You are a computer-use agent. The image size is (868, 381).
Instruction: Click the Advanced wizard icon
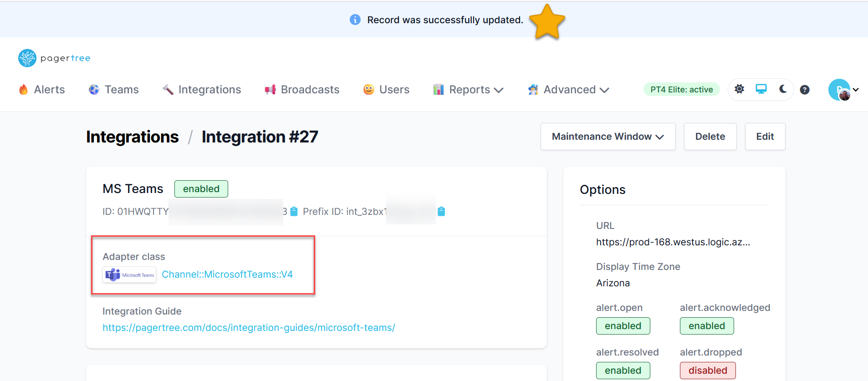tap(533, 90)
